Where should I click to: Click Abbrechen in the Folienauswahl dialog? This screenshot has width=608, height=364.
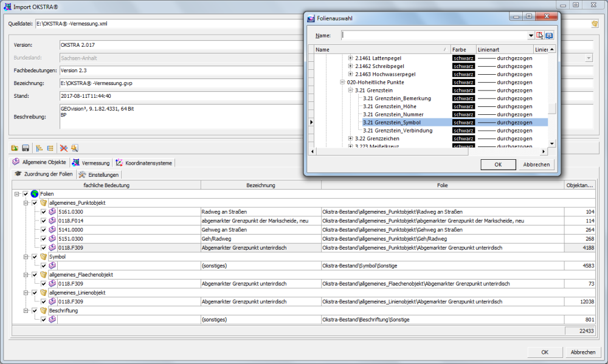click(x=536, y=164)
